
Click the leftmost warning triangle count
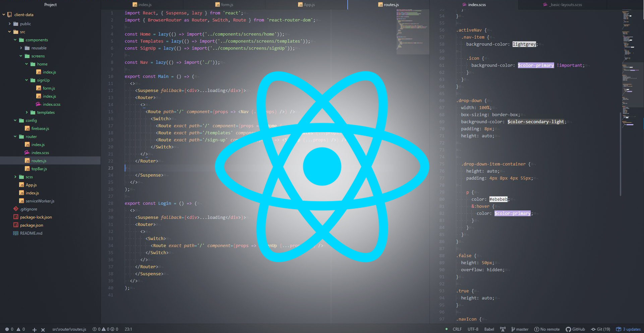click(x=21, y=329)
